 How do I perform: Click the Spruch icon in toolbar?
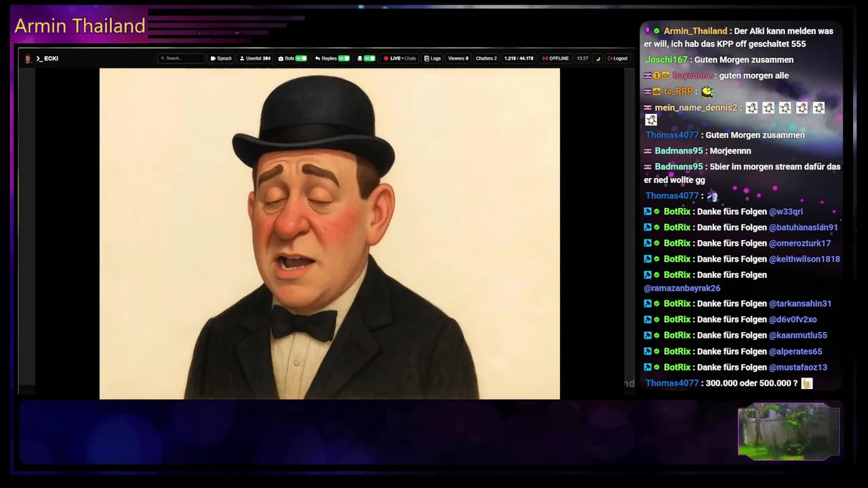click(213, 58)
